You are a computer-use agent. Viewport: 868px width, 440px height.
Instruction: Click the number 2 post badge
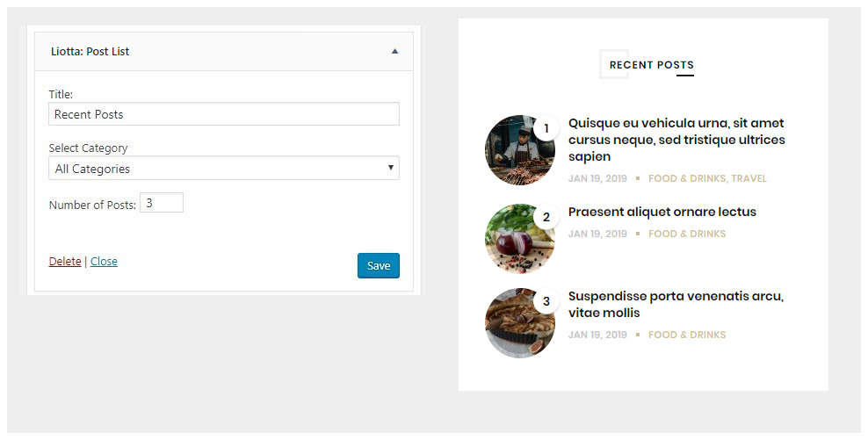pos(546,217)
